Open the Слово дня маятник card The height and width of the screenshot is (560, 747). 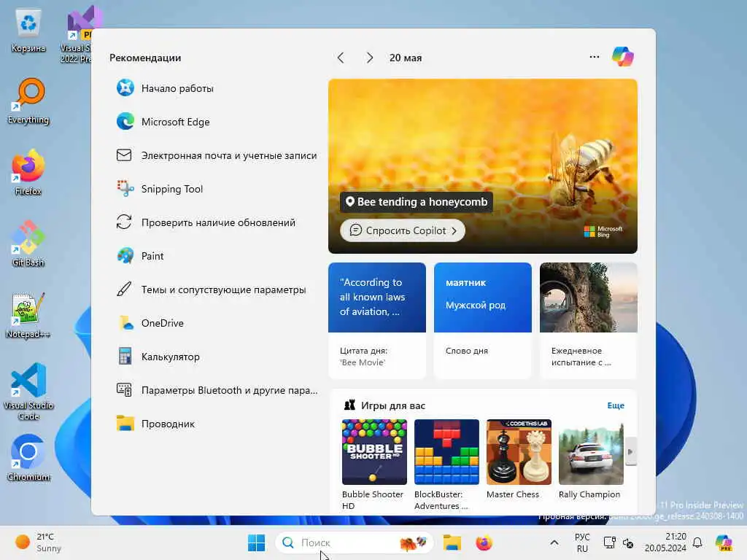click(x=483, y=321)
